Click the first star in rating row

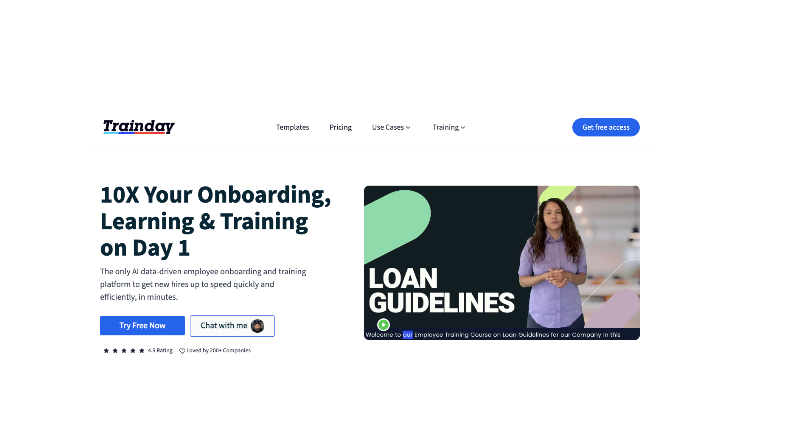tap(106, 351)
